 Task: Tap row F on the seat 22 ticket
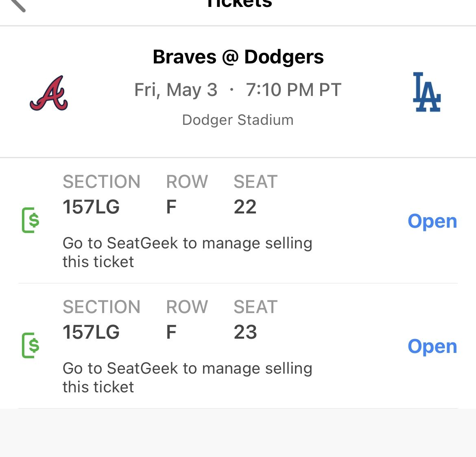[x=171, y=207]
